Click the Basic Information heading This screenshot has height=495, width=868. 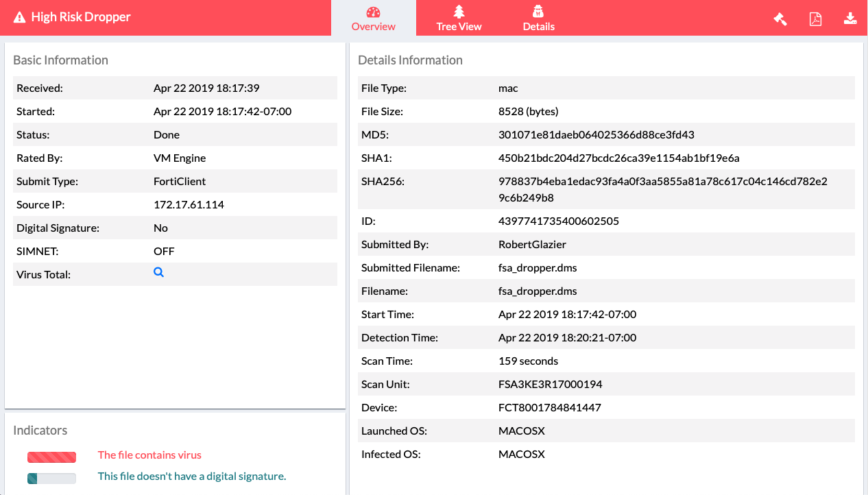(x=61, y=60)
